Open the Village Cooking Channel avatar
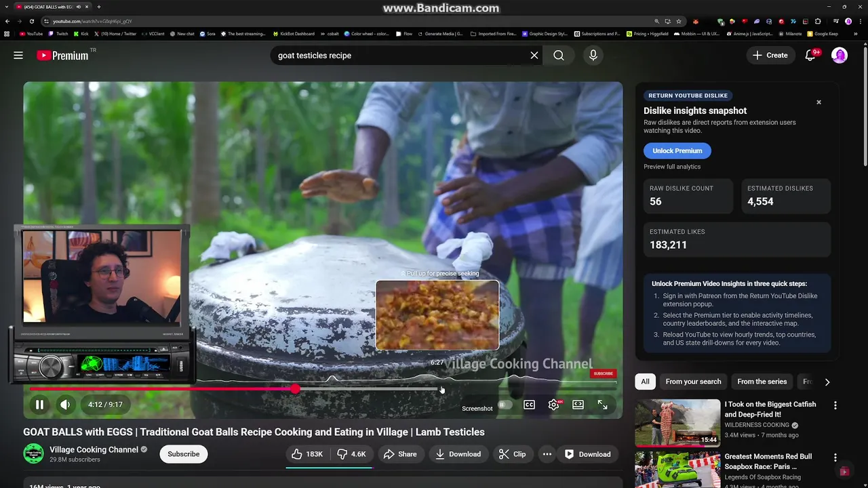 [33, 454]
